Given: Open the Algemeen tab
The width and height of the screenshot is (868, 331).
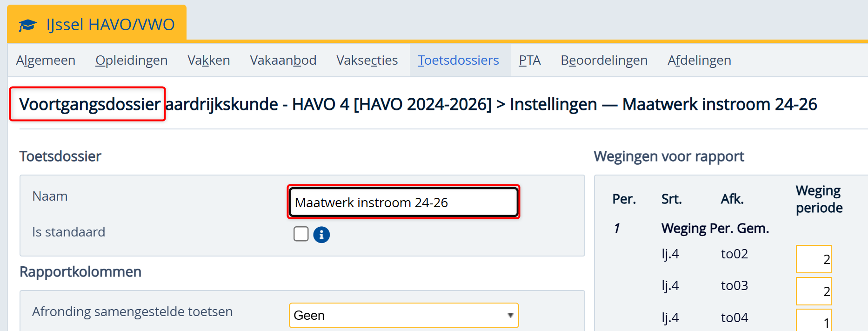Looking at the screenshot, I should coord(46,61).
